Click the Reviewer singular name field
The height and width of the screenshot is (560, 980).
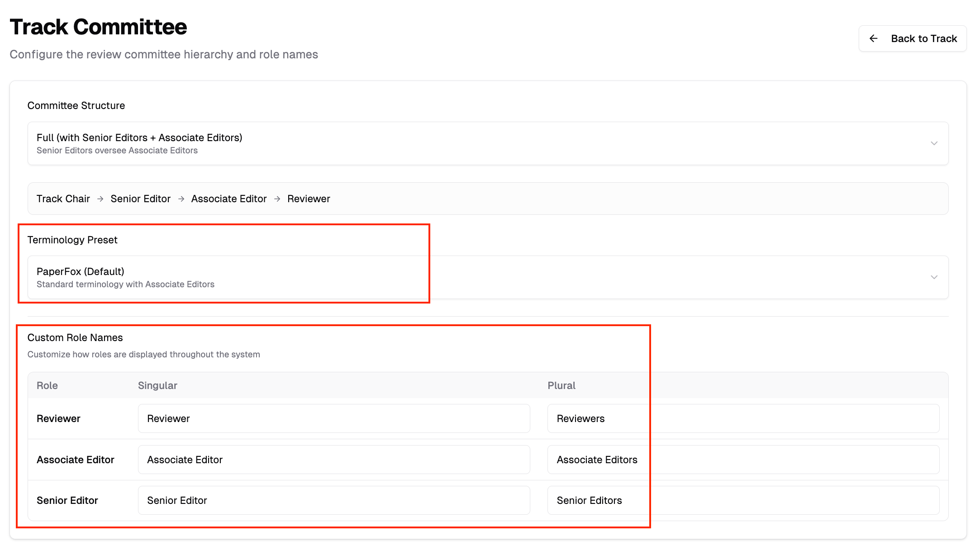point(333,418)
